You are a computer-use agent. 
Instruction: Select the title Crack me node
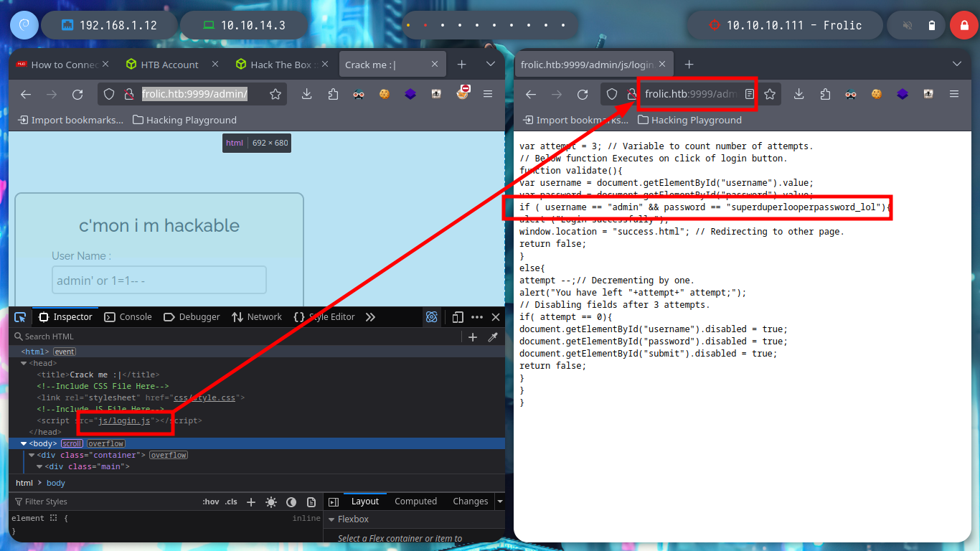point(98,375)
